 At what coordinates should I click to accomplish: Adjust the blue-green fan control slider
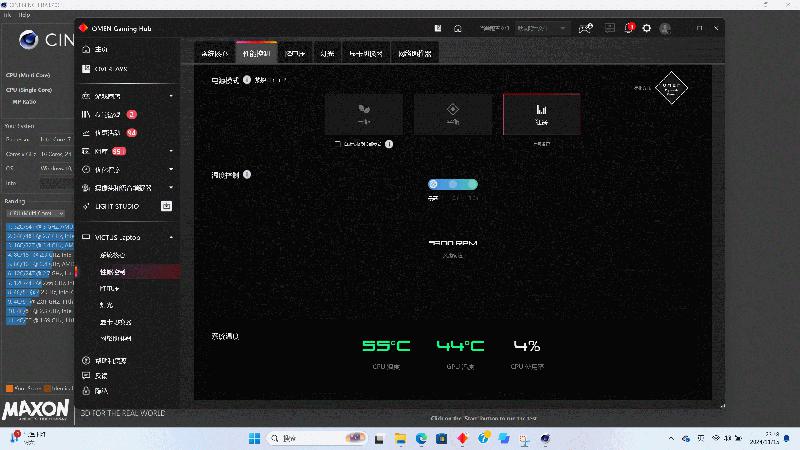click(x=453, y=184)
